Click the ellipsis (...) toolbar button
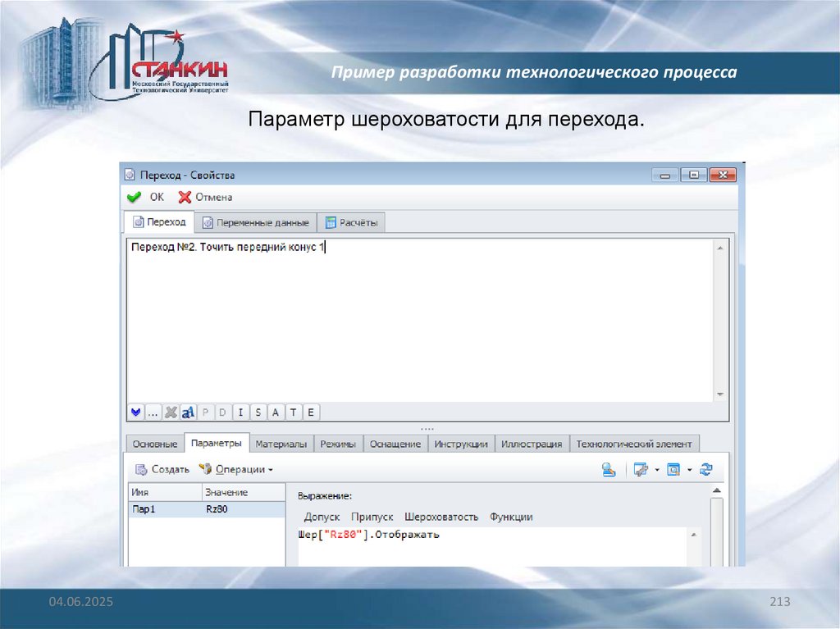Screen dimensions: 840x629 click(x=153, y=412)
